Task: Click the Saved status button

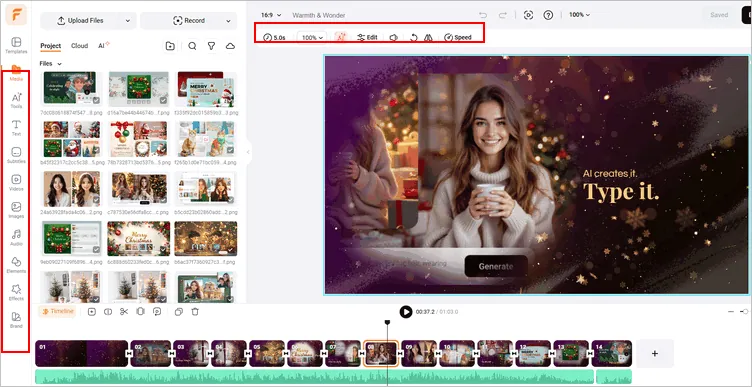Action: [x=719, y=15]
